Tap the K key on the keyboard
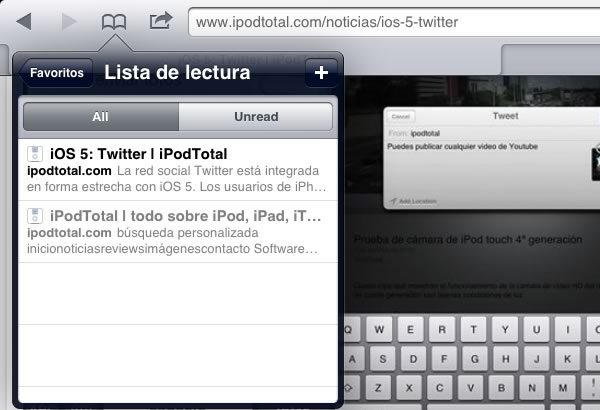Image resolution: width=600 pixels, height=410 pixels. click(567, 359)
